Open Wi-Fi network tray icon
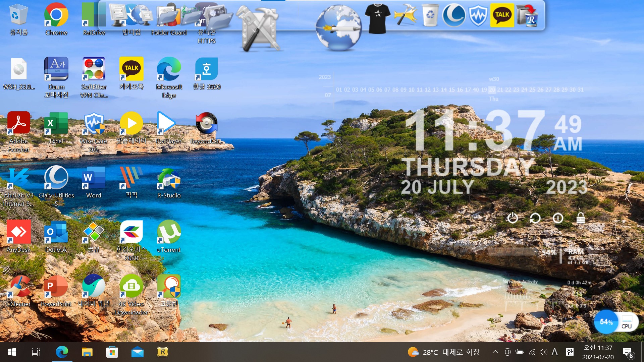This screenshot has width=644, height=362. coord(532,352)
